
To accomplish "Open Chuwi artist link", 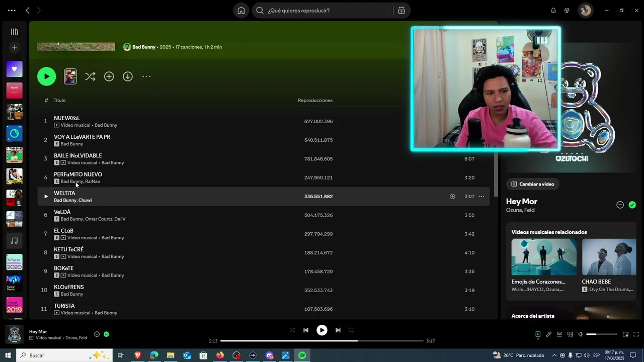I will [85, 200].
